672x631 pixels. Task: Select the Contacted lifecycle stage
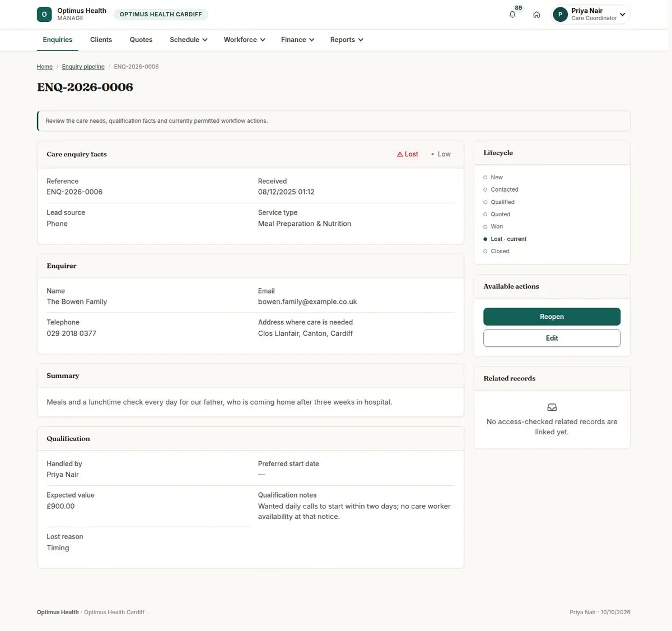[x=501, y=190]
